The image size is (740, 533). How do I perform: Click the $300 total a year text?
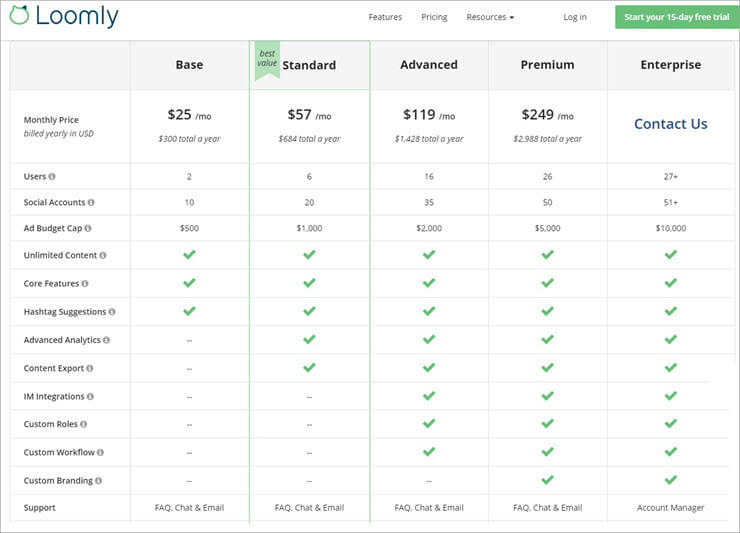(189, 139)
